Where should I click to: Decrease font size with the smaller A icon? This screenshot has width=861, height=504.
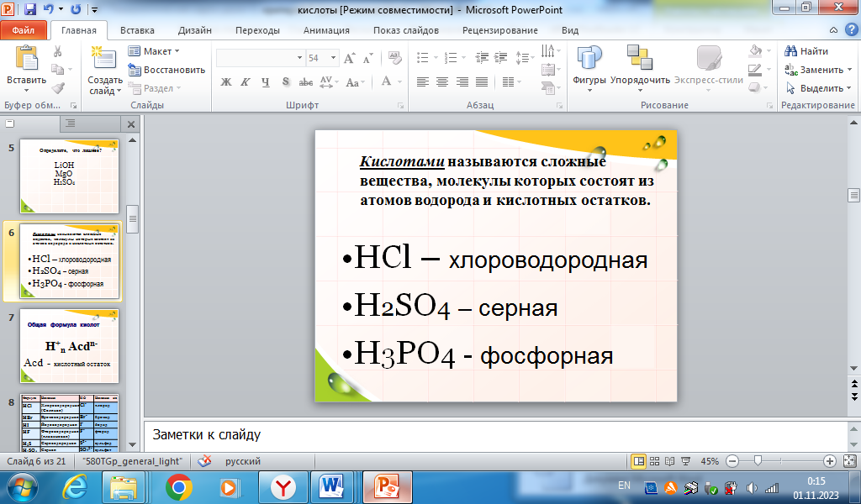pos(368,58)
